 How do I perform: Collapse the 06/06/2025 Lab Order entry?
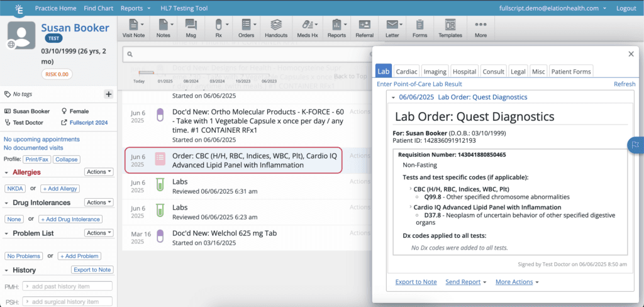393,98
